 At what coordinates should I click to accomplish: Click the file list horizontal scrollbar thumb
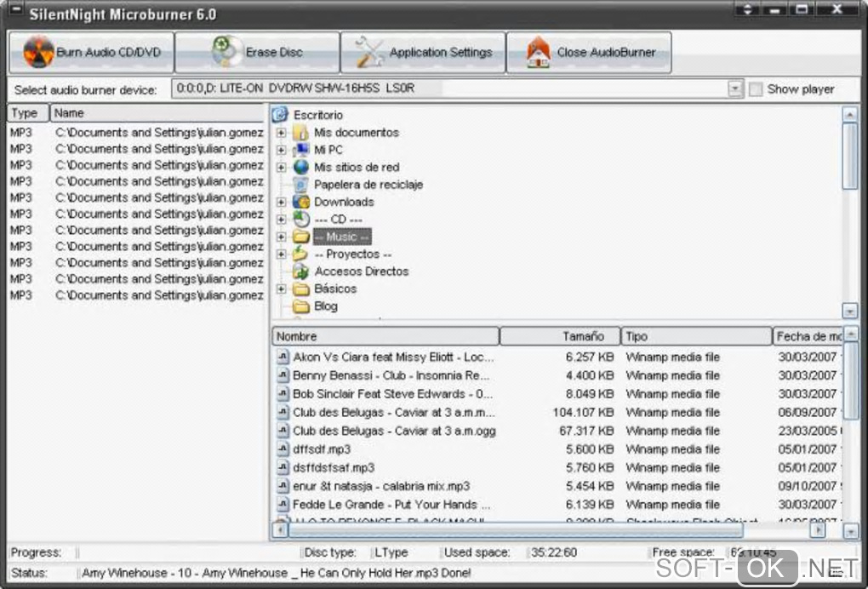click(516, 529)
